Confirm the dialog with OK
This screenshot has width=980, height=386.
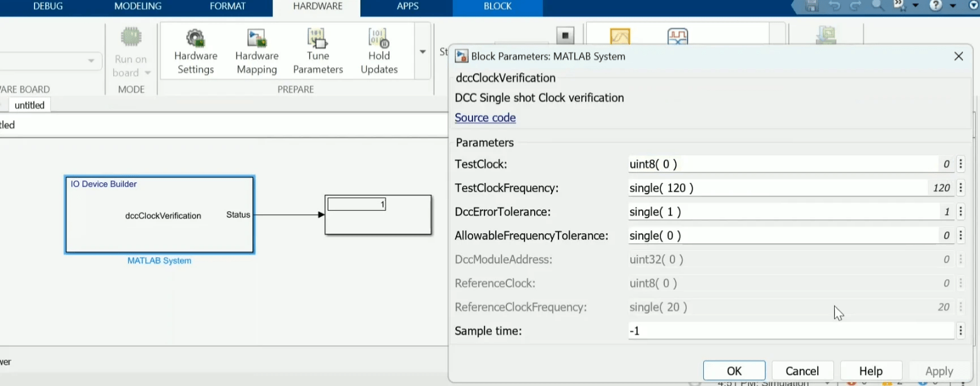coord(734,371)
